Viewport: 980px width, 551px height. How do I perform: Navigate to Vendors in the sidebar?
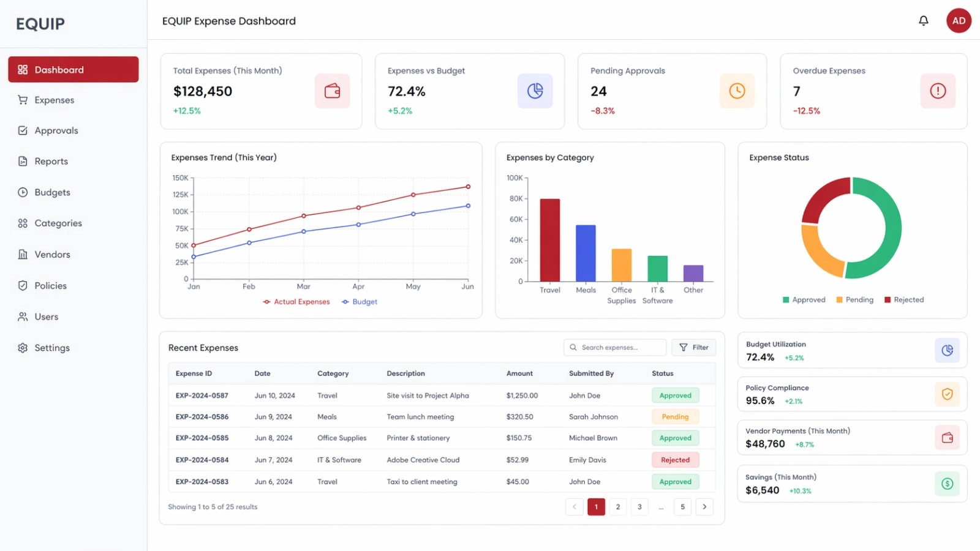(x=52, y=255)
